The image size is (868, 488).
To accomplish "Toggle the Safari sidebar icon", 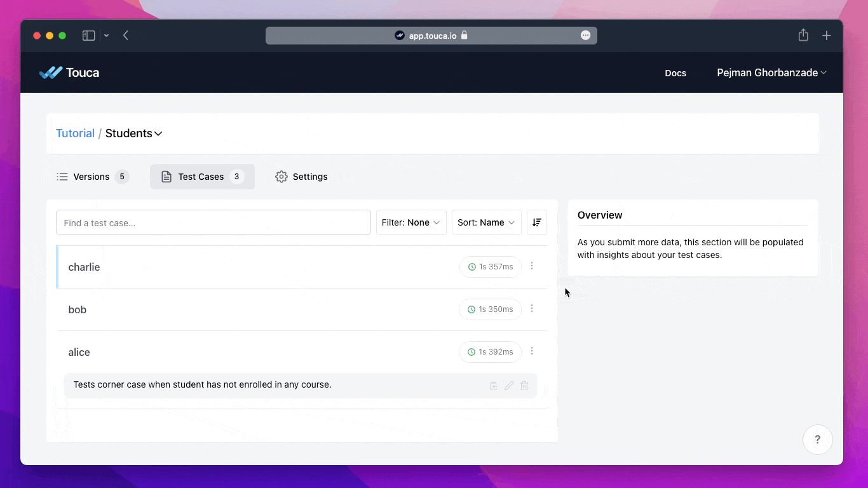I will (89, 36).
